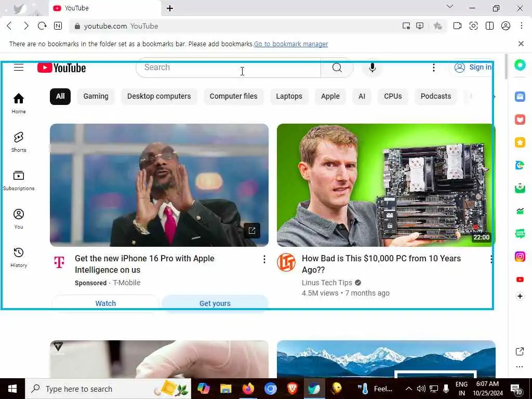Open the Go to bookmark manager link

coord(291,44)
